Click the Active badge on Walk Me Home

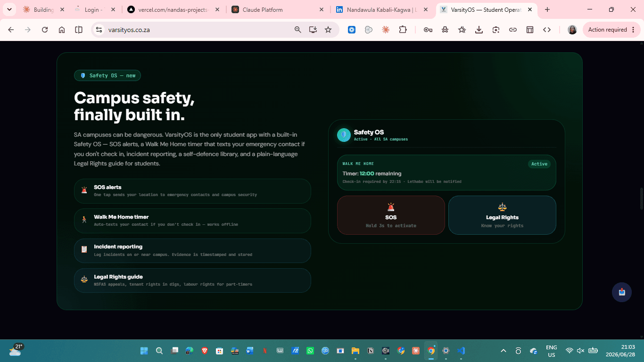pyautogui.click(x=539, y=164)
